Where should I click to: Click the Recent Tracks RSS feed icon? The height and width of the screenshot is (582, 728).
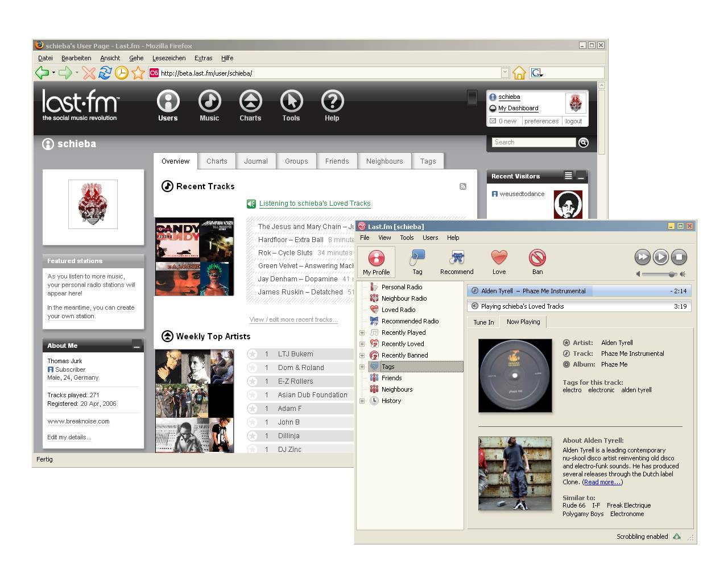pos(463,186)
